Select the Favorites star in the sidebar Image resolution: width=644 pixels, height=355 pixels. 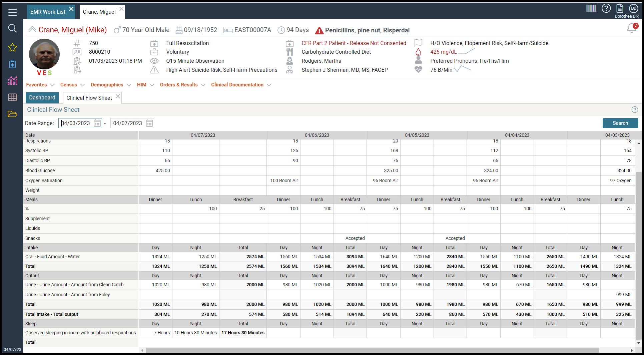(x=12, y=47)
